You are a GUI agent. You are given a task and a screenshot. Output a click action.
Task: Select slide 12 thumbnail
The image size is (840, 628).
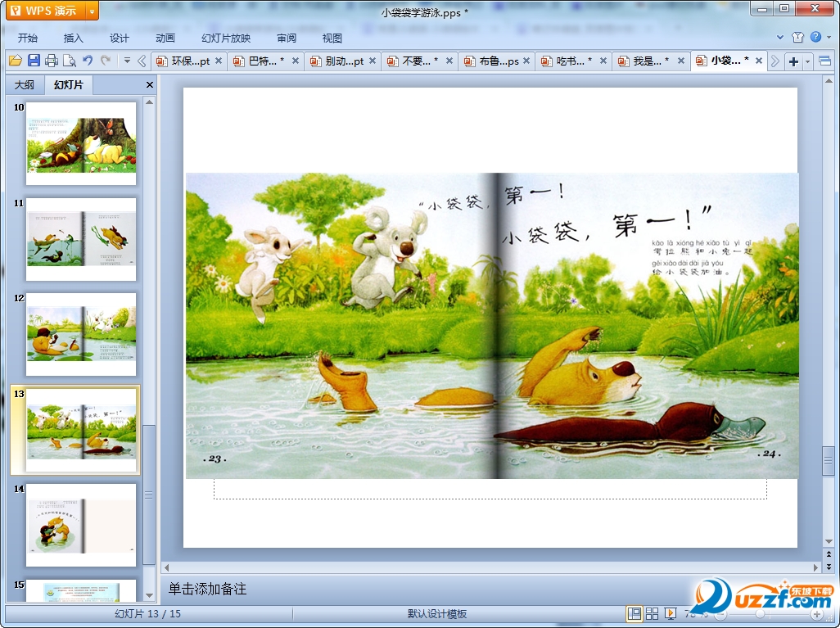click(81, 334)
